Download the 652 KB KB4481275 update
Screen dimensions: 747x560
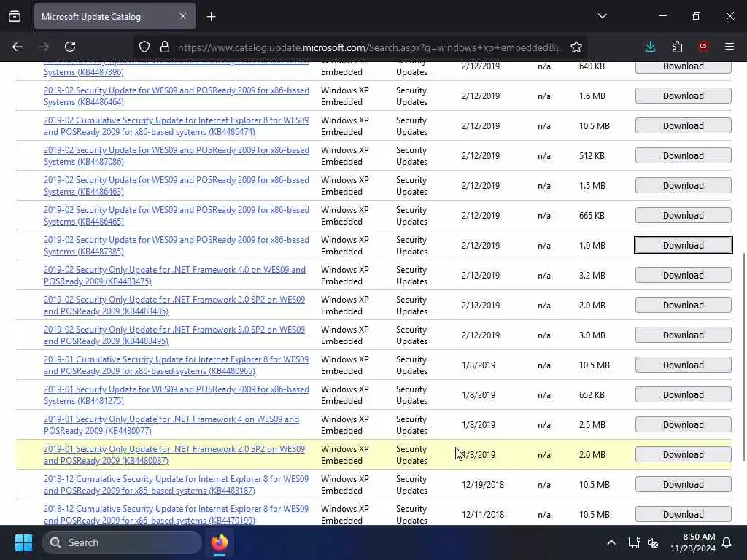pyautogui.click(x=683, y=394)
